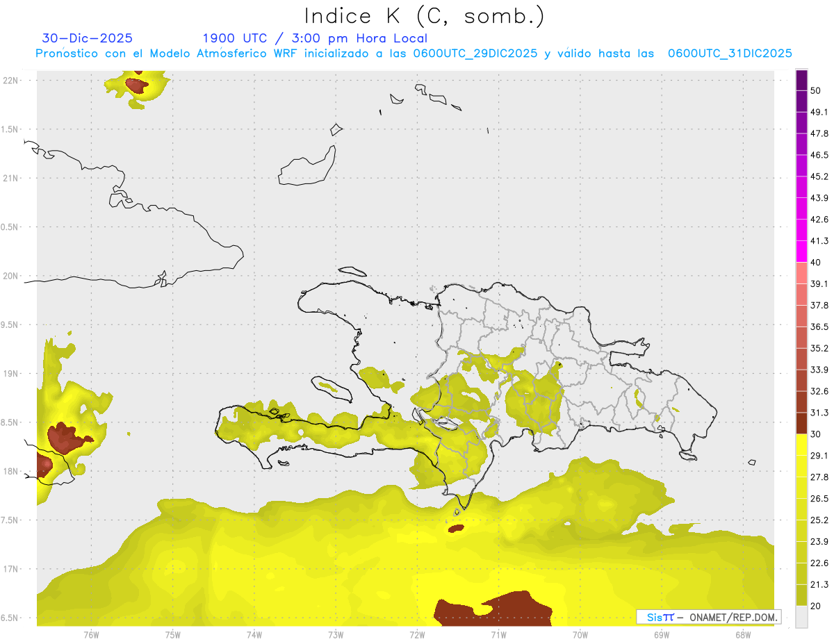Click legend value "33.9"

click(819, 370)
